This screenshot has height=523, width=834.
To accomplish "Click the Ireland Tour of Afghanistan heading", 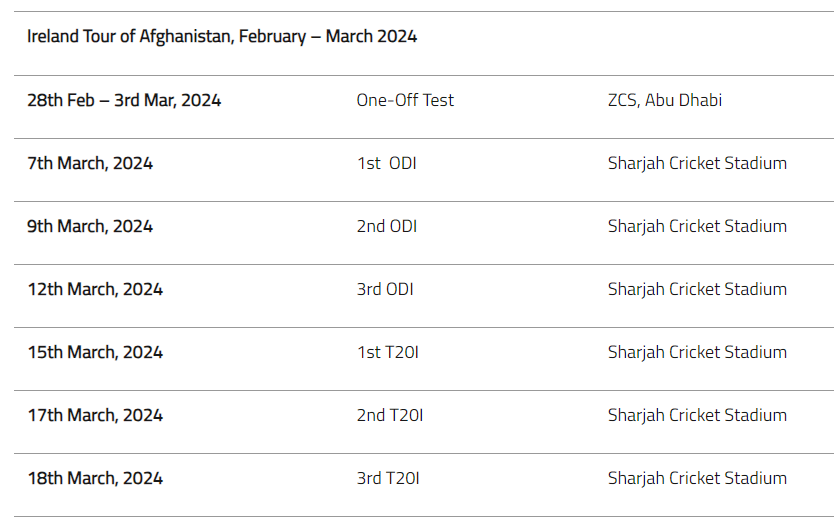I will [x=222, y=37].
